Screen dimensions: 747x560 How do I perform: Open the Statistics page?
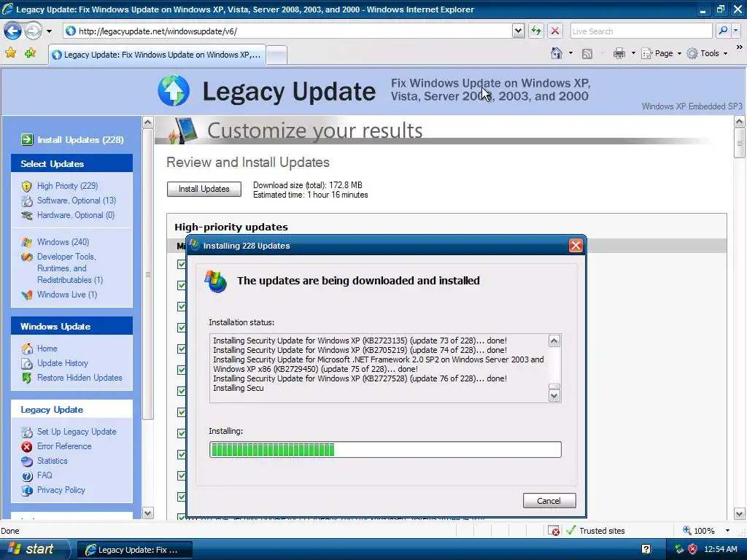[53, 461]
